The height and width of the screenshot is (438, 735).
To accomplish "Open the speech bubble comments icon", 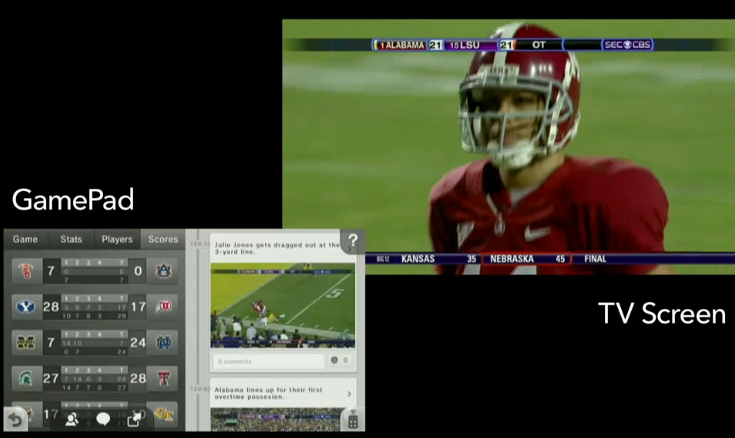I will click(102, 420).
